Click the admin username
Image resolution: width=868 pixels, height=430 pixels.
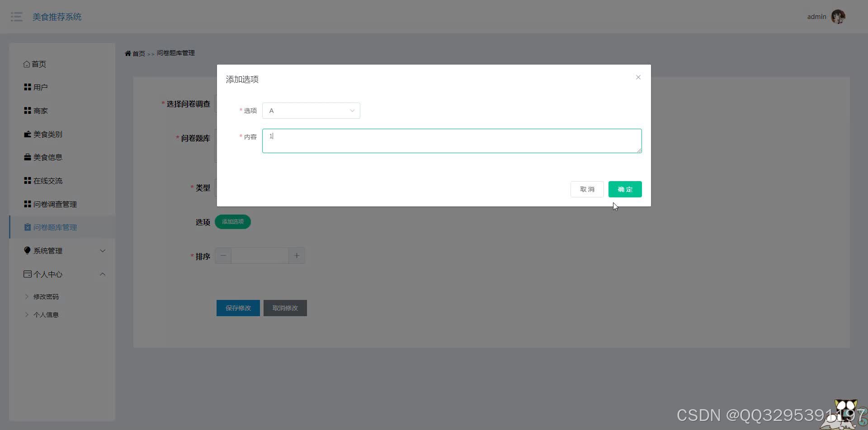coord(816,17)
